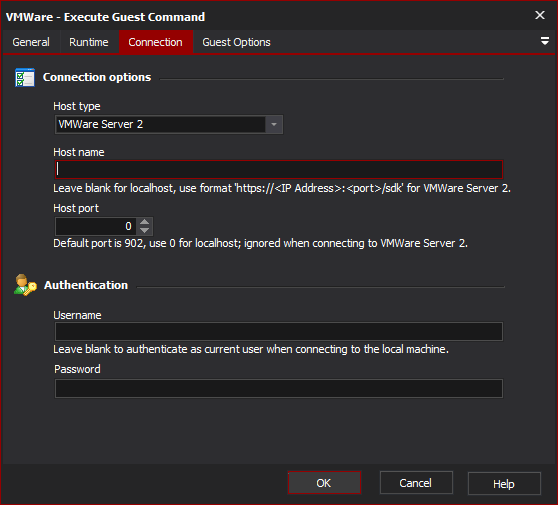Click inside the Host port number field
The width and height of the screenshot is (558, 505).
(x=95, y=226)
